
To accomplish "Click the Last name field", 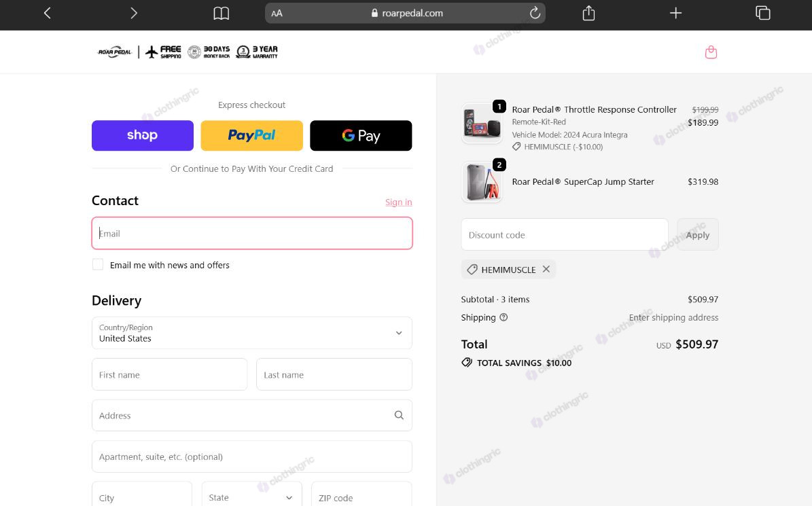I will pyautogui.click(x=334, y=375).
